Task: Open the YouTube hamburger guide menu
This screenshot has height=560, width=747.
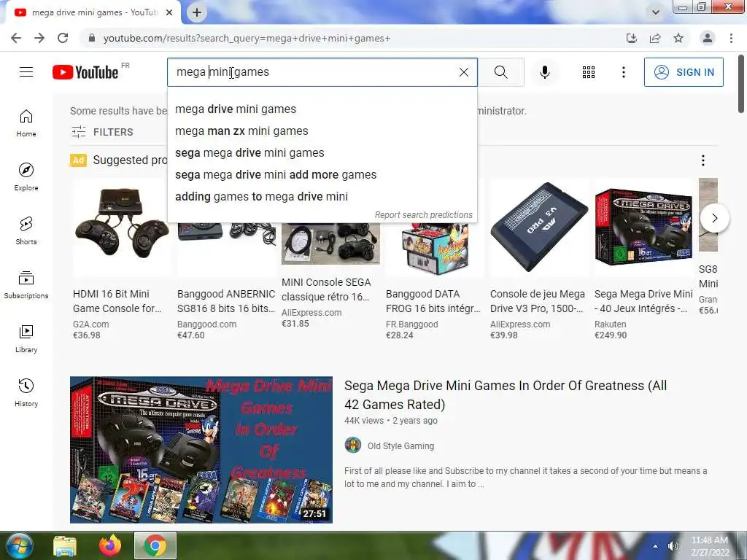Action: [26, 72]
